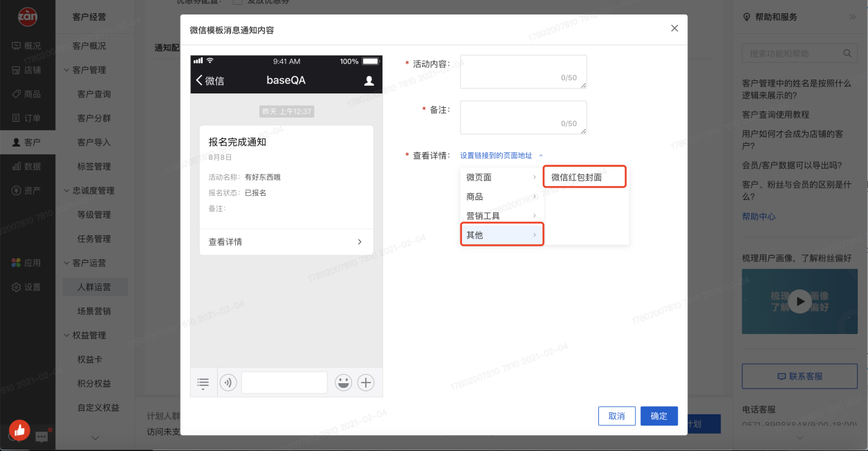Enable the 发放优惠券 checkbox
Viewport: 868px width, 451px height.
tap(238, 2)
